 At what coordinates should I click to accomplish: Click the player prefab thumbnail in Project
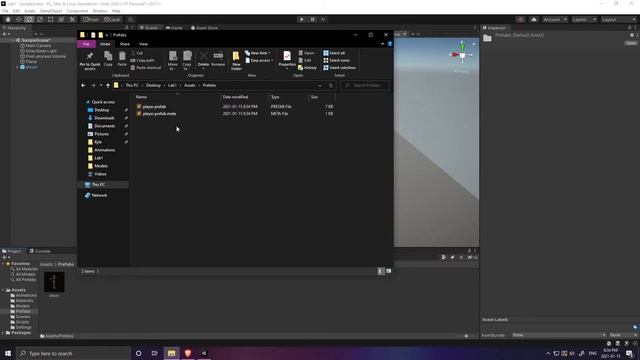click(54, 282)
